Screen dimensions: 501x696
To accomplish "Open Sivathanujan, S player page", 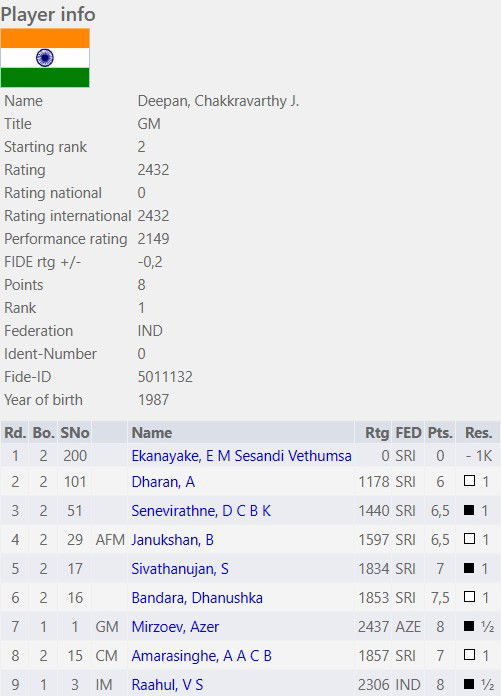I will (180, 569).
